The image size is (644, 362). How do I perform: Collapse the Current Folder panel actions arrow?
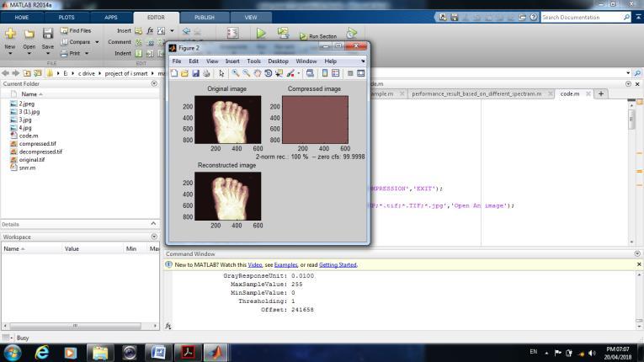154,83
